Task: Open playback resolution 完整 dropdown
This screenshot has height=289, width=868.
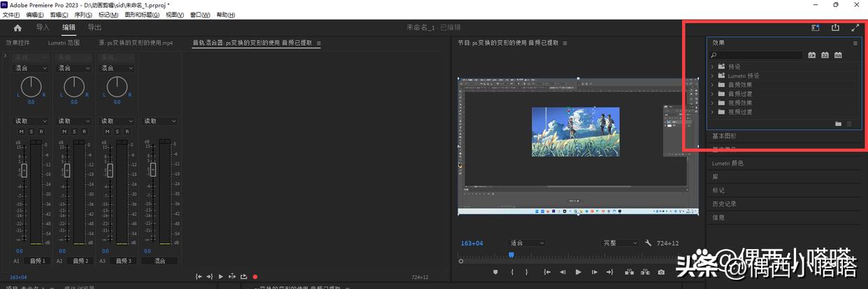Action: click(621, 243)
